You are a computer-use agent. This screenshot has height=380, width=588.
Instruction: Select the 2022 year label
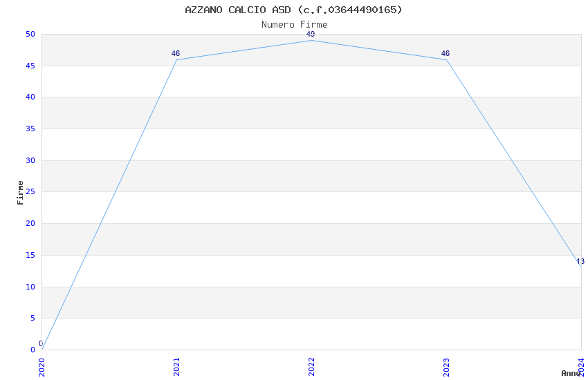pos(311,367)
